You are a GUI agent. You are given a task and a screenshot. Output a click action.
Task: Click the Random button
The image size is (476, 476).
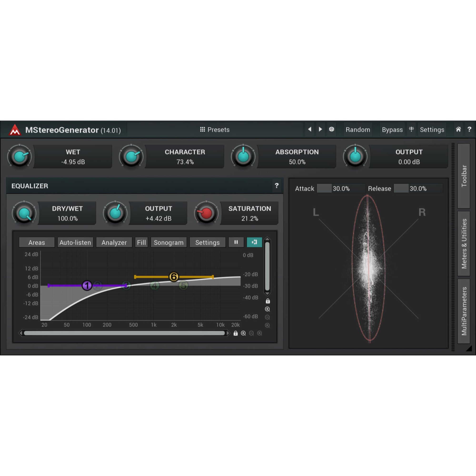pyautogui.click(x=358, y=129)
